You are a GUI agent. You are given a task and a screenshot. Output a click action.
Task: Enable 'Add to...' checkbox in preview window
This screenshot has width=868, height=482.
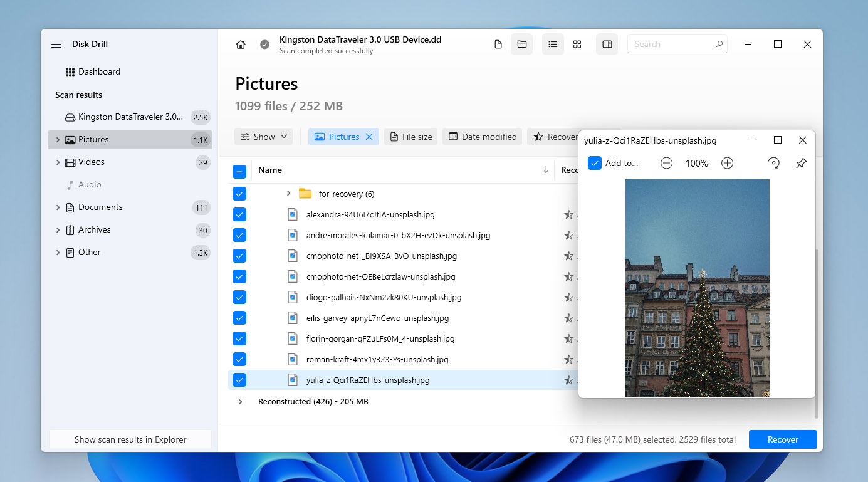point(594,163)
